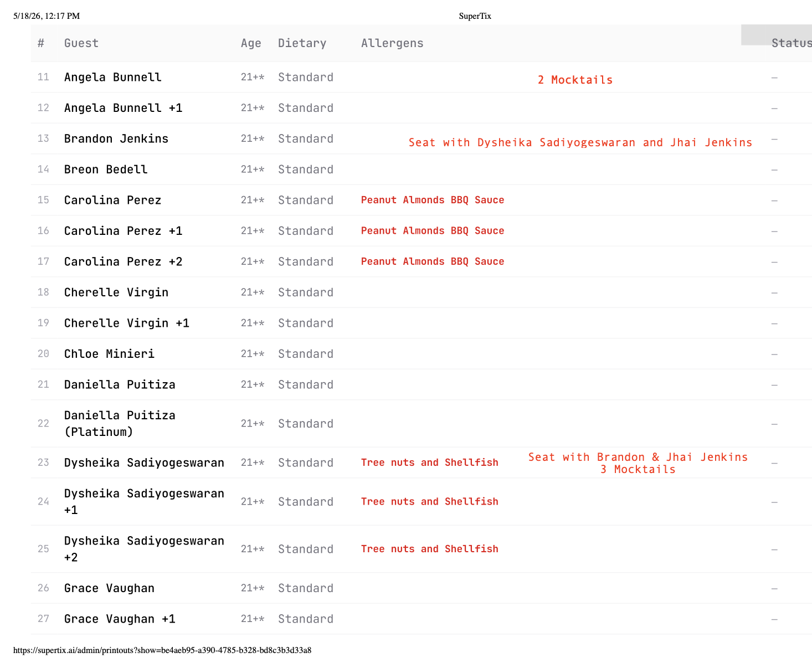This screenshot has height=668, width=812.
Task: Select guest Dysheika Sadiyogeswaran +2
Action: pyautogui.click(x=144, y=549)
